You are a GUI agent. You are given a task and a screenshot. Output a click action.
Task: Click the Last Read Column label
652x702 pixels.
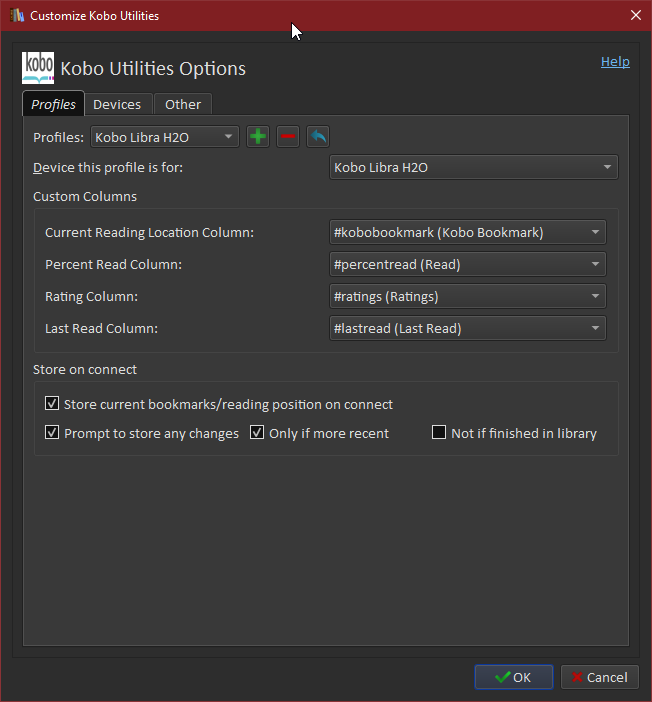[102, 329]
